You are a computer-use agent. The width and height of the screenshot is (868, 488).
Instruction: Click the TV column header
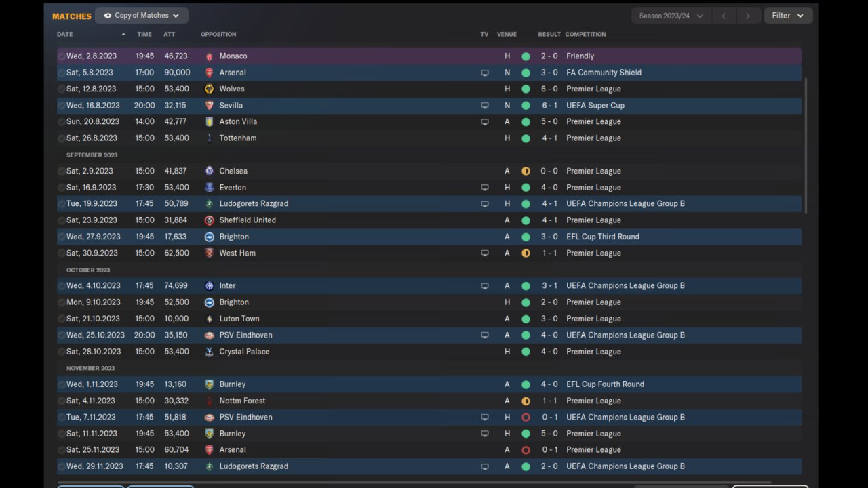[x=484, y=35]
